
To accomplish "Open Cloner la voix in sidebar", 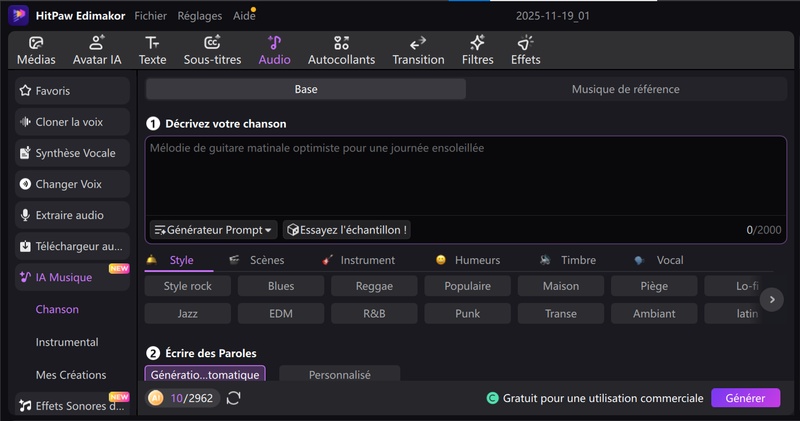I will click(72, 122).
